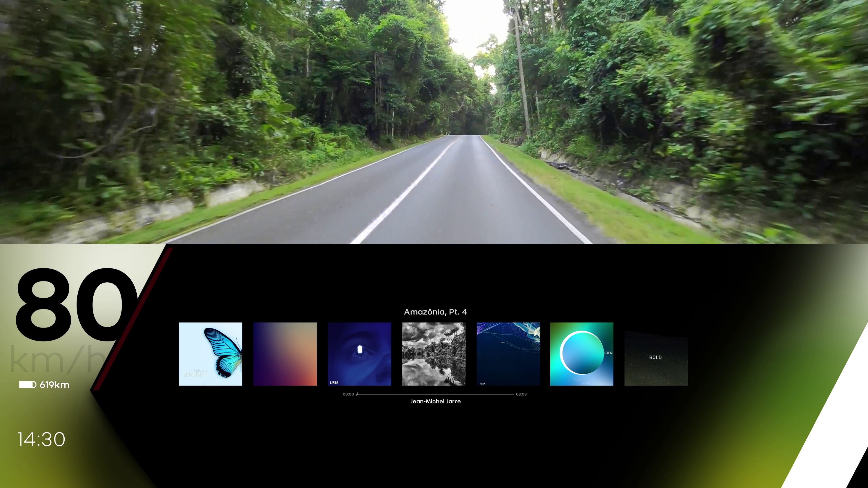Click the Amazônia, Pt. 4 song title
The height and width of the screenshot is (488, 868).
(x=435, y=312)
